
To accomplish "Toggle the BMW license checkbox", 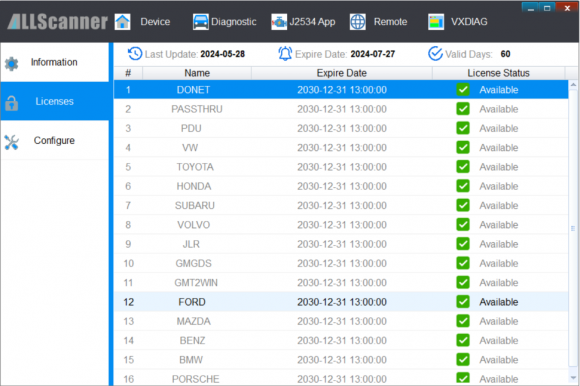I will click(463, 359).
